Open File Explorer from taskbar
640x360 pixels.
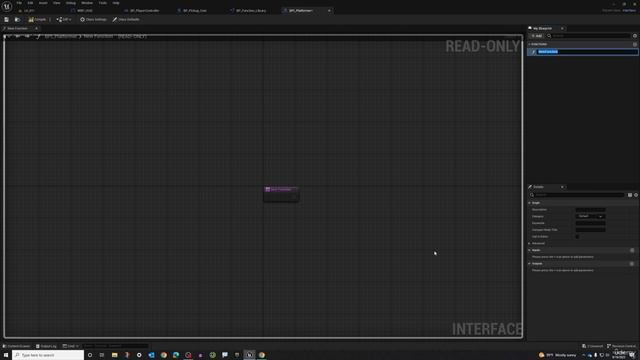[114, 355]
